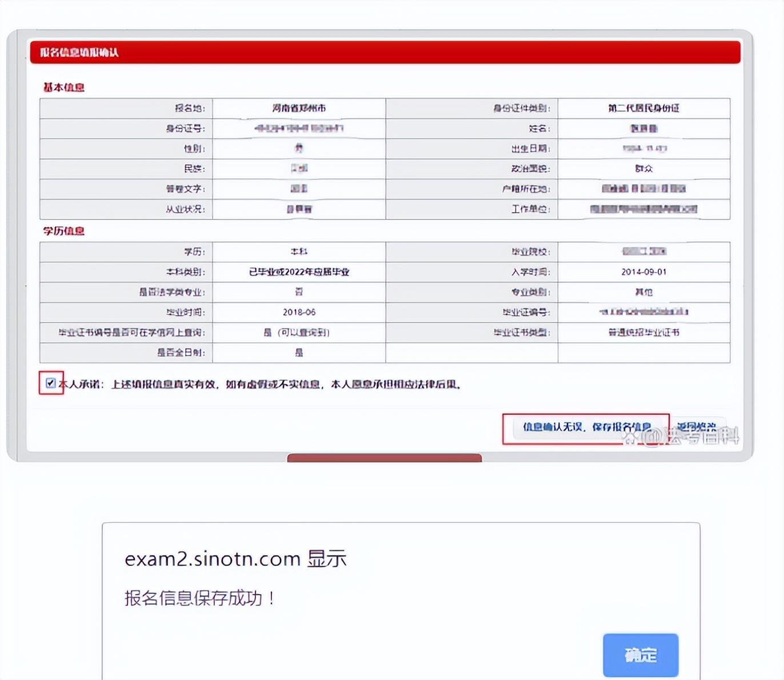Click the 入学时间 label
784x680 pixels.
coord(531,272)
